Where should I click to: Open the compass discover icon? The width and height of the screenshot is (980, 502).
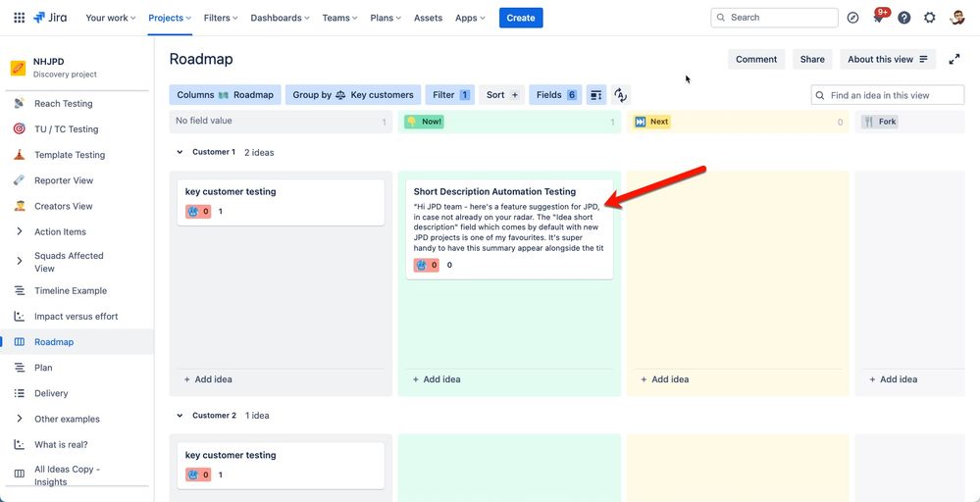click(x=852, y=18)
